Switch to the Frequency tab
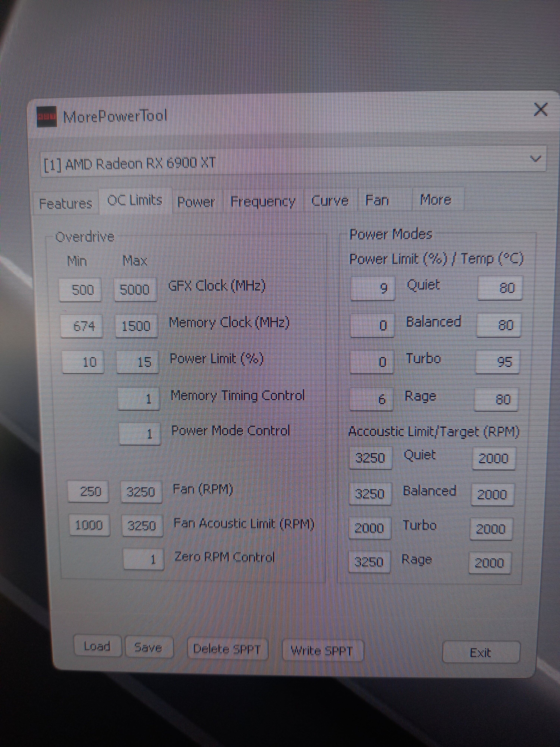The width and height of the screenshot is (560, 747). [263, 202]
